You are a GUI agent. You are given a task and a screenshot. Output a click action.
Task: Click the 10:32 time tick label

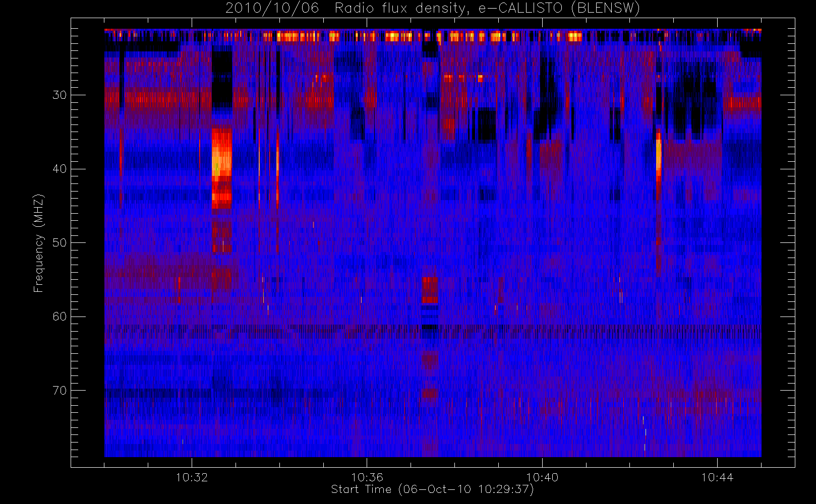(192, 477)
